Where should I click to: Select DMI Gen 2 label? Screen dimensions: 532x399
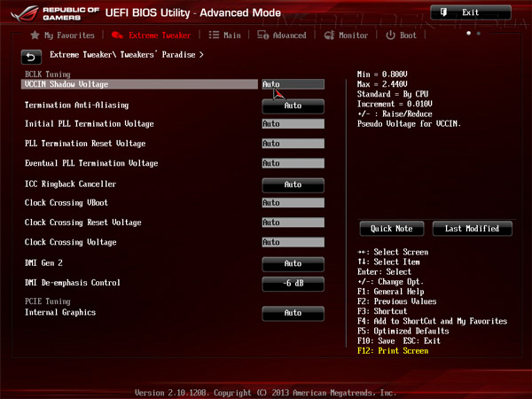43,263
